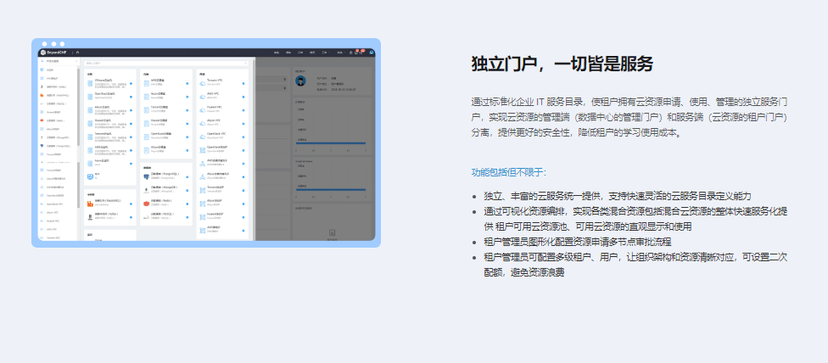Click the user avatar in the dashboard screenshot
This screenshot has height=363, width=828.
click(300, 81)
